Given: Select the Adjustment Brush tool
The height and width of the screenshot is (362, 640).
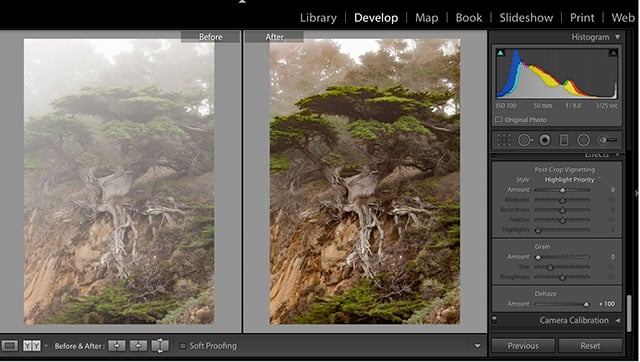Looking at the screenshot, I should click(607, 140).
